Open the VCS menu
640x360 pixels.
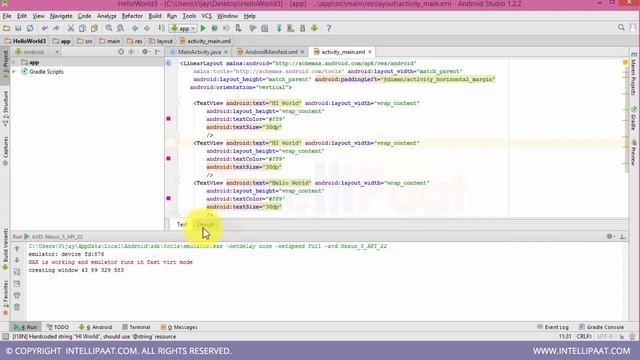207,16
